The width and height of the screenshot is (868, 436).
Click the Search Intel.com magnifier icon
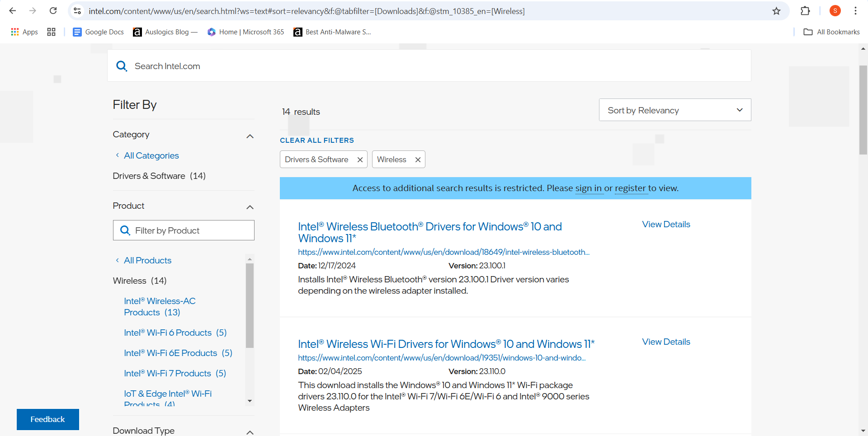pyautogui.click(x=122, y=66)
